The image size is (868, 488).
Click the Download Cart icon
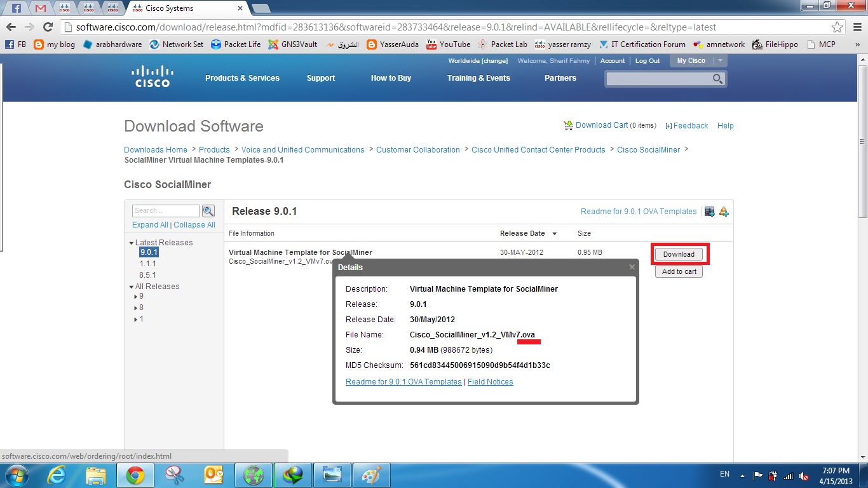(x=568, y=126)
